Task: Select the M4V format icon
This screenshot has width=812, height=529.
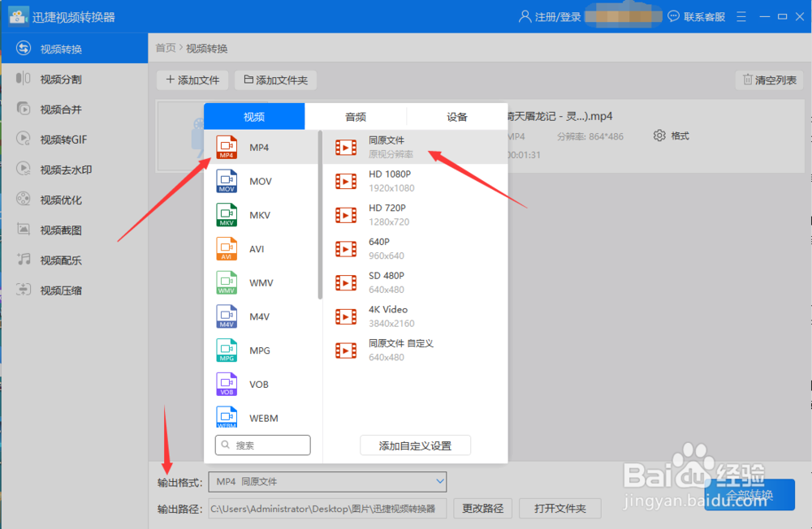Action: [x=227, y=316]
